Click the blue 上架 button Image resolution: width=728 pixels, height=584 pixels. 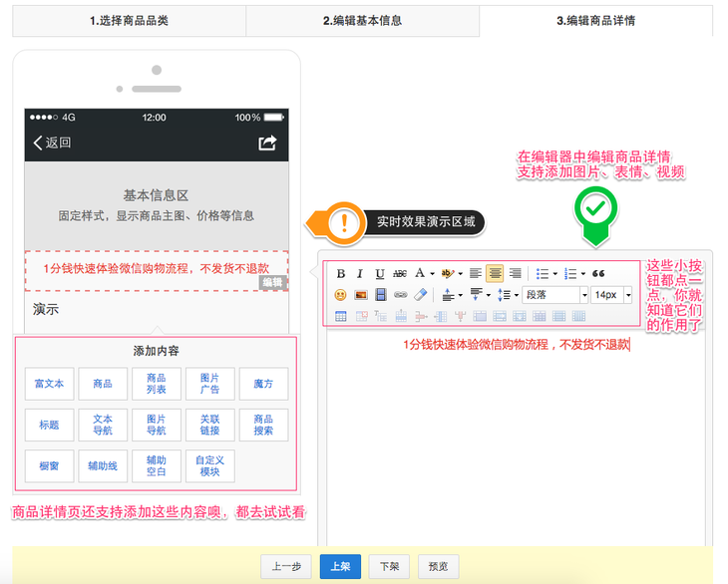340,566
